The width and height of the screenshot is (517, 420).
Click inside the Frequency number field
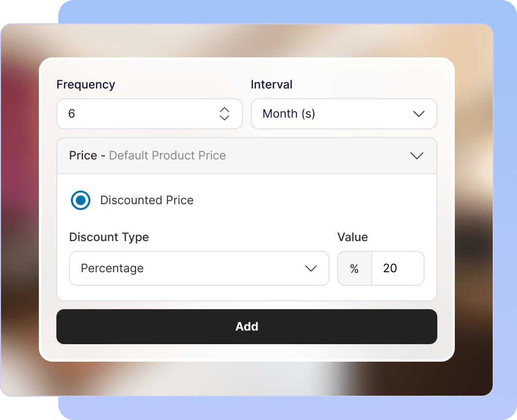coord(136,114)
